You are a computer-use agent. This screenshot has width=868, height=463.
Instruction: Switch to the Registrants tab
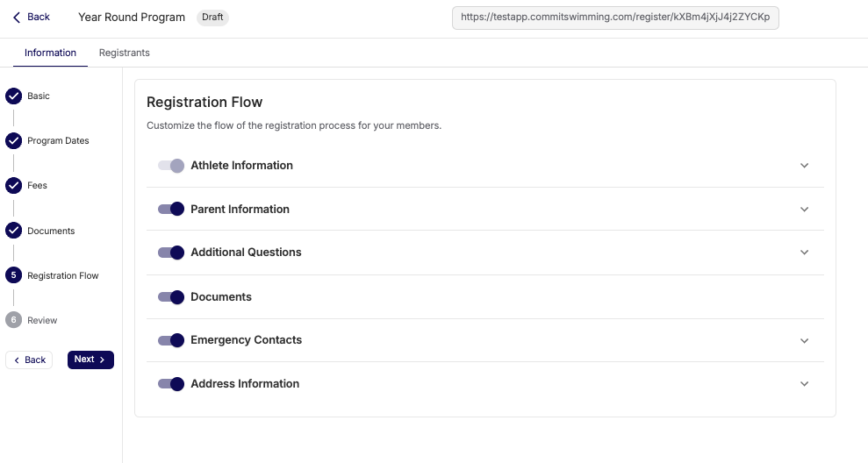[124, 53]
